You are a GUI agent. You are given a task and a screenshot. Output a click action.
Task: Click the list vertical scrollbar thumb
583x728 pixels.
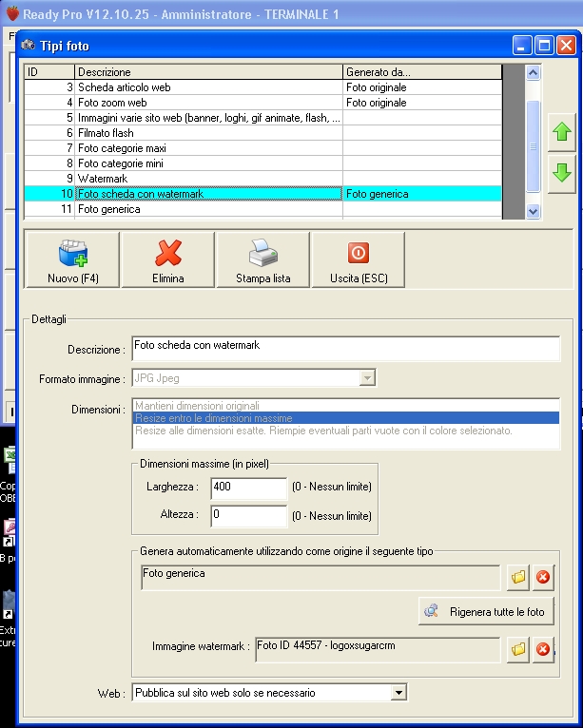click(533, 145)
